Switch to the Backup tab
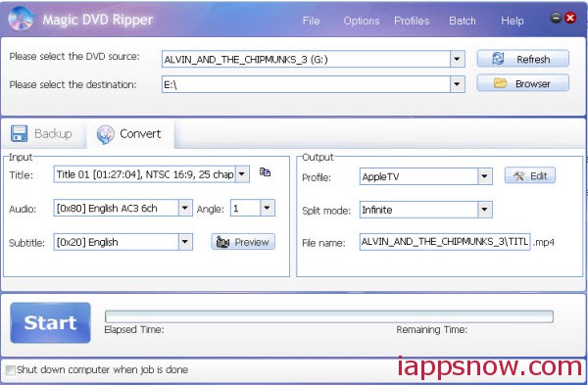Image resolution: width=588 pixels, height=385 pixels. click(42, 134)
